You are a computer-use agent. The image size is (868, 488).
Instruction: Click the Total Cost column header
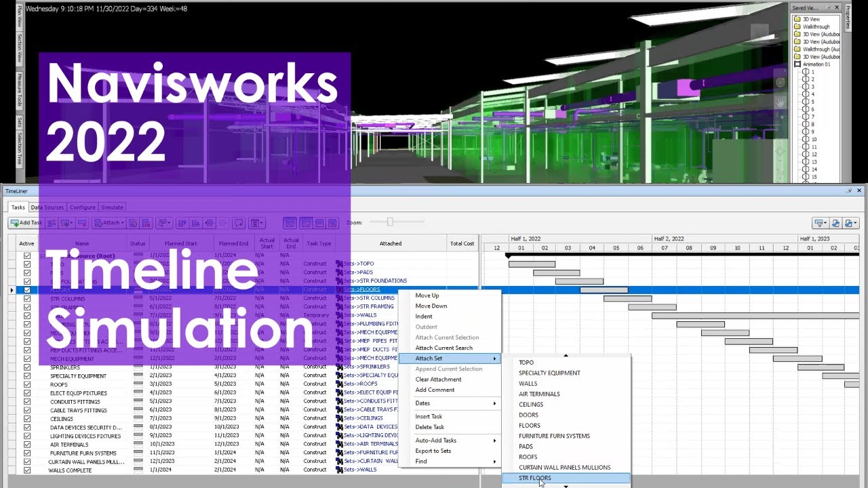tap(462, 243)
